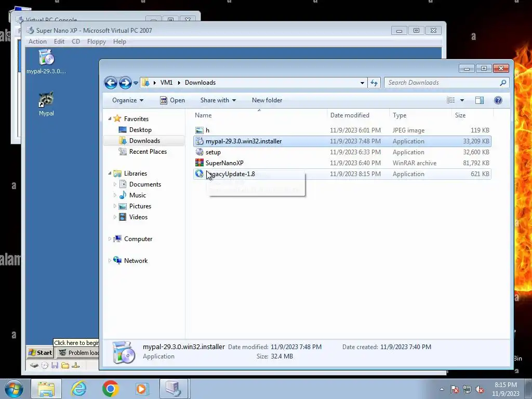This screenshot has height=399, width=532.
Task: Expand the Music library arrow
Action: pyautogui.click(x=115, y=195)
